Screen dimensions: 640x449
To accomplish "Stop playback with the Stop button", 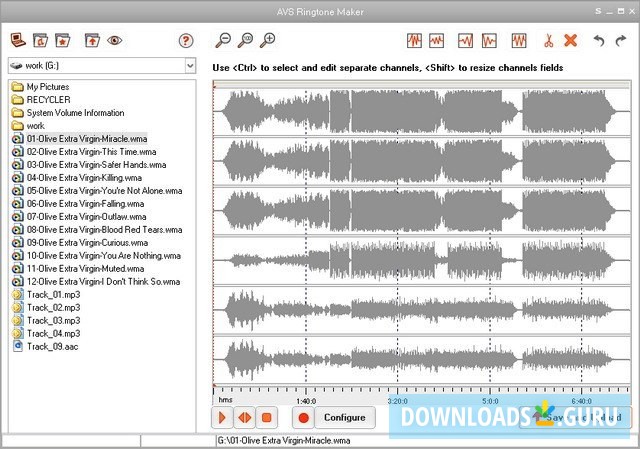I will pos(267,418).
